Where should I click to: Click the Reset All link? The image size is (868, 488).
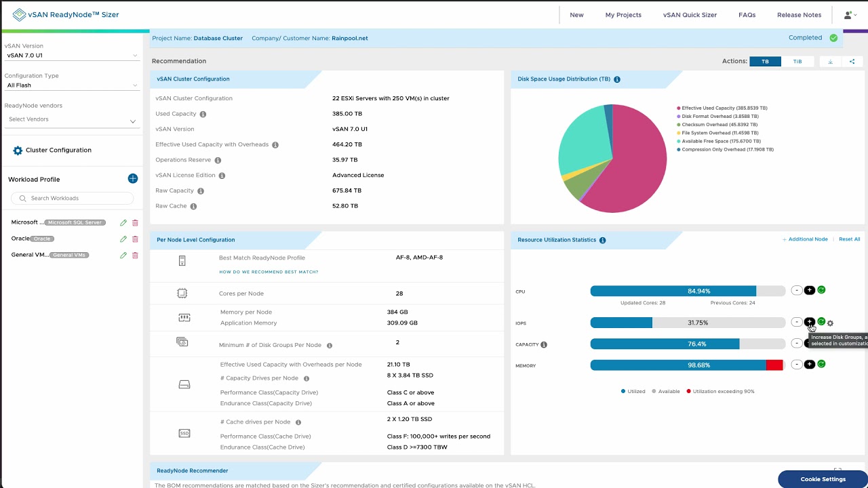(849, 239)
